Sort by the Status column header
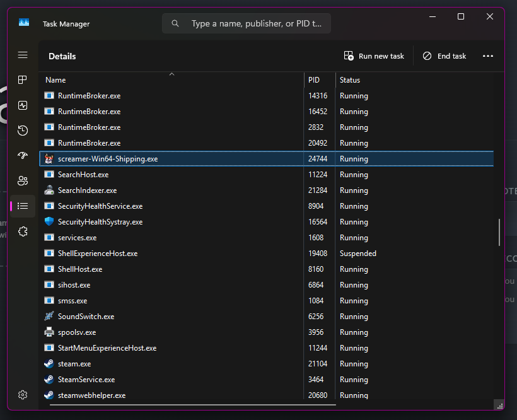This screenshot has width=517, height=420. (x=350, y=80)
